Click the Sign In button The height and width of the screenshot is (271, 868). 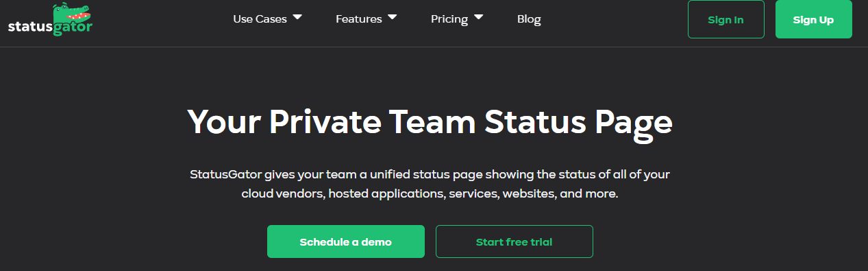(x=726, y=19)
